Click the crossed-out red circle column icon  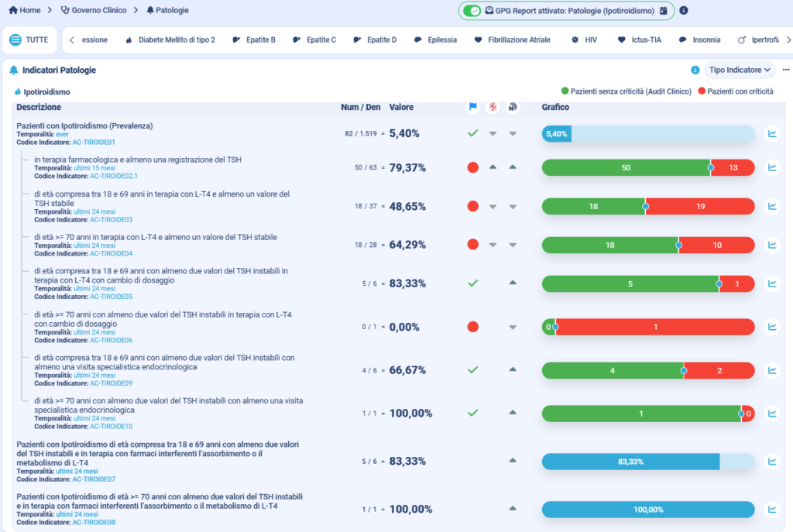click(x=493, y=108)
